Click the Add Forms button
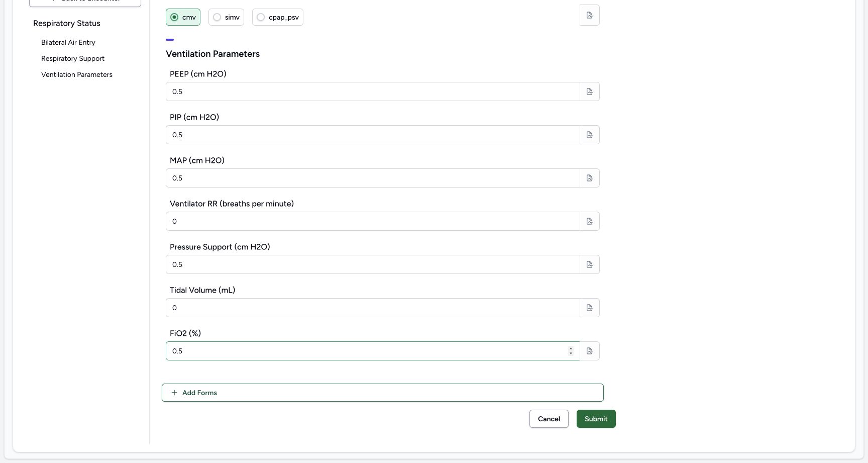 [383, 393]
